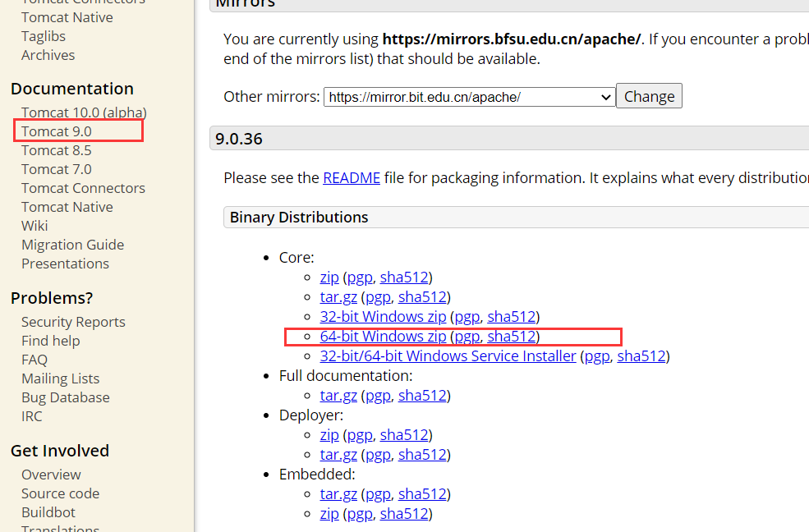Open sha512 checksum for Embedded zip
The image size is (809, 532).
coord(404,514)
